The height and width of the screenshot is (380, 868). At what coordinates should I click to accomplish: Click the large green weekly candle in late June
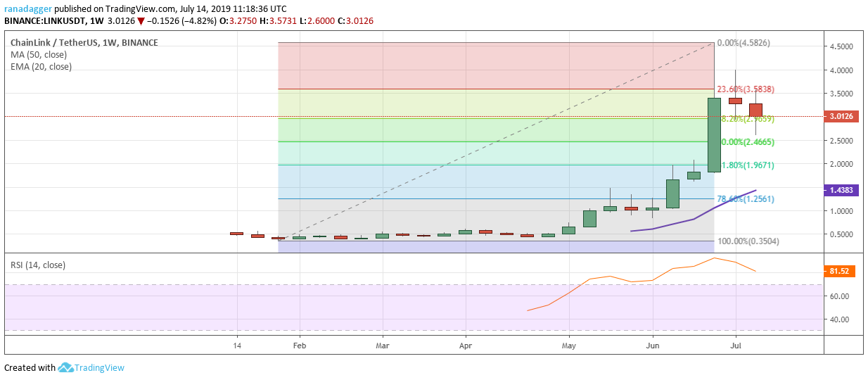click(x=714, y=135)
